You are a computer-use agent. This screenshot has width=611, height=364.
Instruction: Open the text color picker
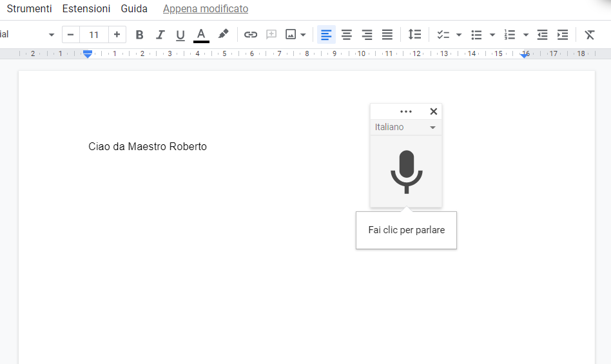(201, 35)
